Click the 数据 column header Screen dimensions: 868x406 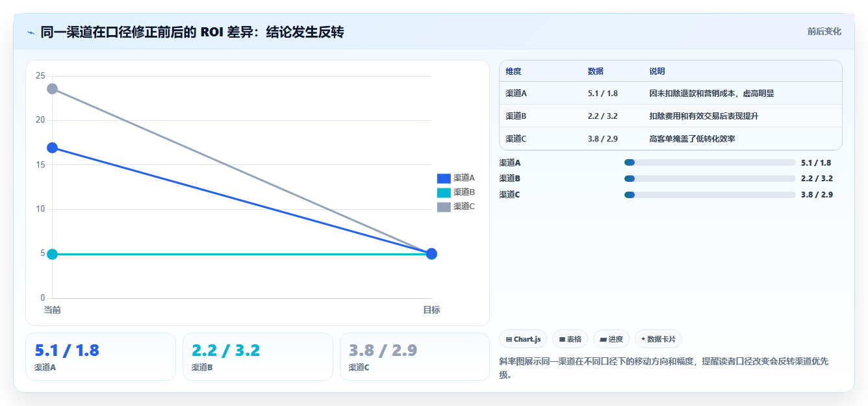[596, 71]
